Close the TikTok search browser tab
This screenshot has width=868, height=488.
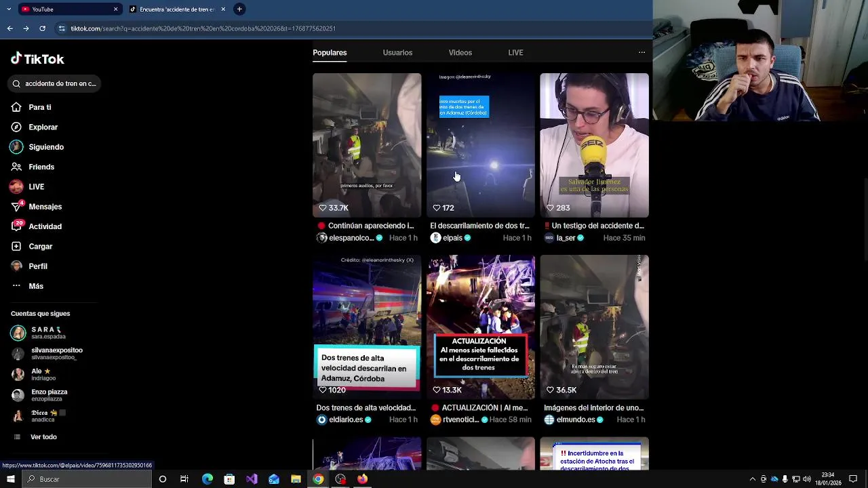(x=223, y=9)
